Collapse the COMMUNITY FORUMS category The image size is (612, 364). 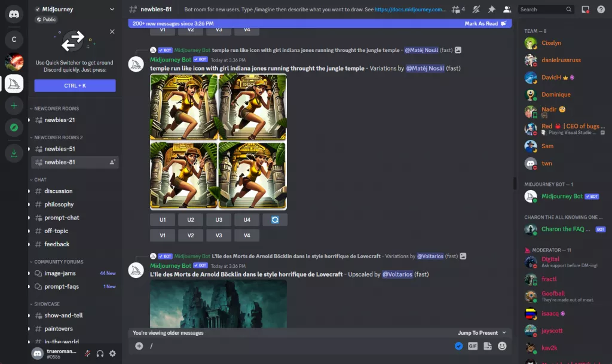pyautogui.click(x=59, y=262)
